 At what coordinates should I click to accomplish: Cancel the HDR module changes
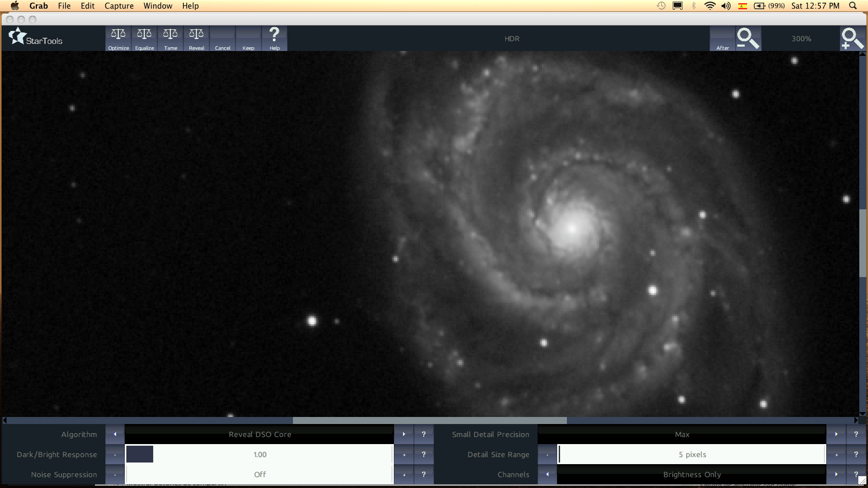point(222,38)
